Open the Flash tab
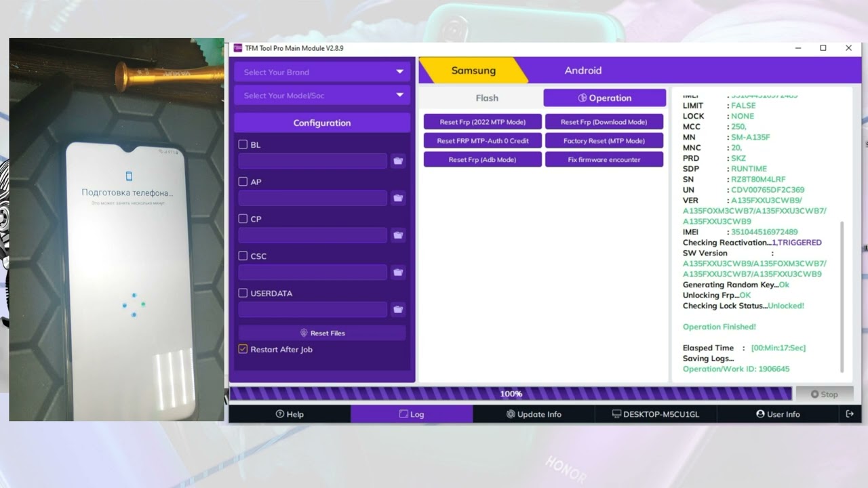Image resolution: width=868 pixels, height=488 pixels. click(487, 98)
